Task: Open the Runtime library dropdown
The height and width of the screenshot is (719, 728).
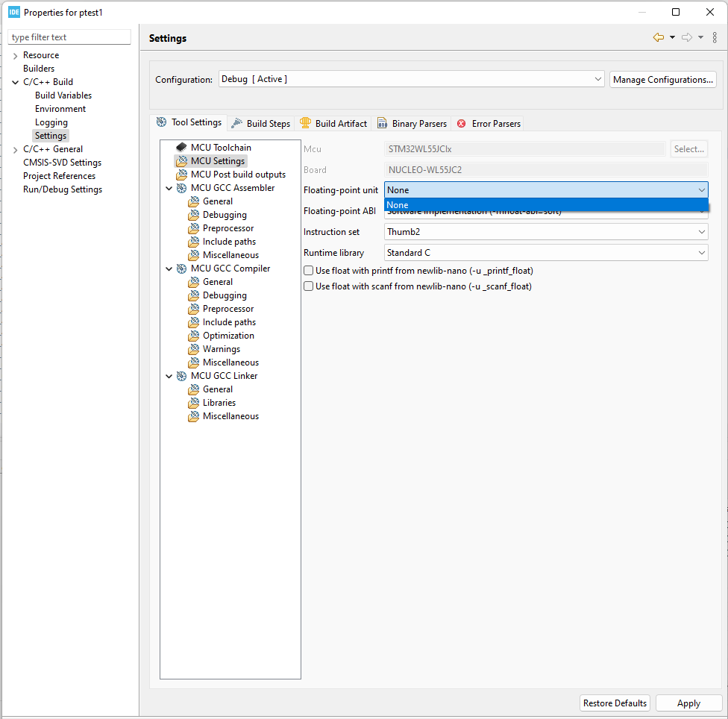Action: (x=546, y=253)
